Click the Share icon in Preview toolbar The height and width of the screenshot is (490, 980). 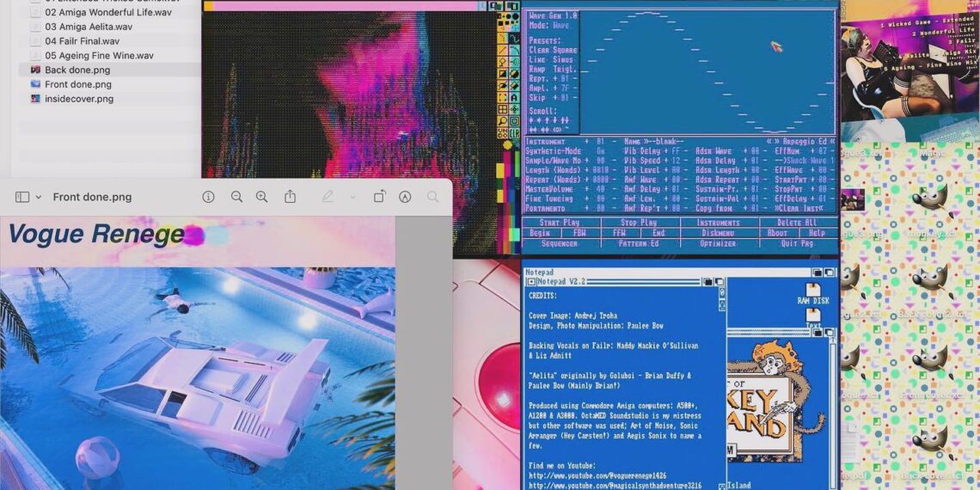tap(290, 197)
